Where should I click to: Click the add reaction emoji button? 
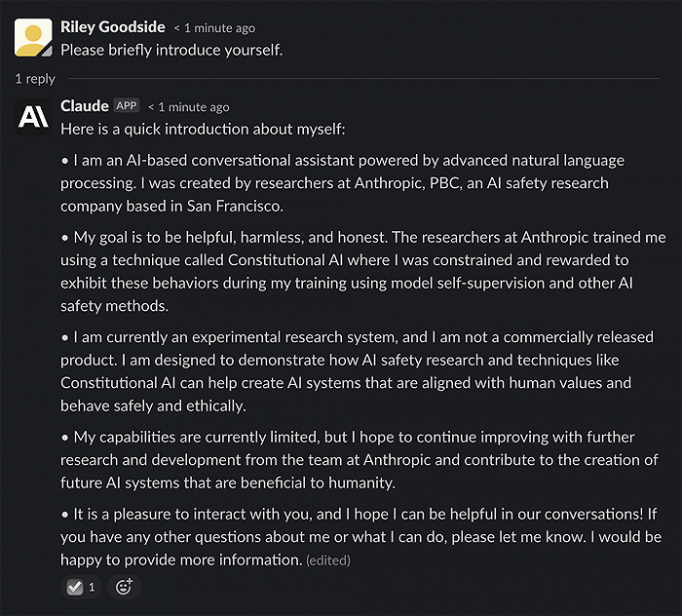(x=124, y=587)
